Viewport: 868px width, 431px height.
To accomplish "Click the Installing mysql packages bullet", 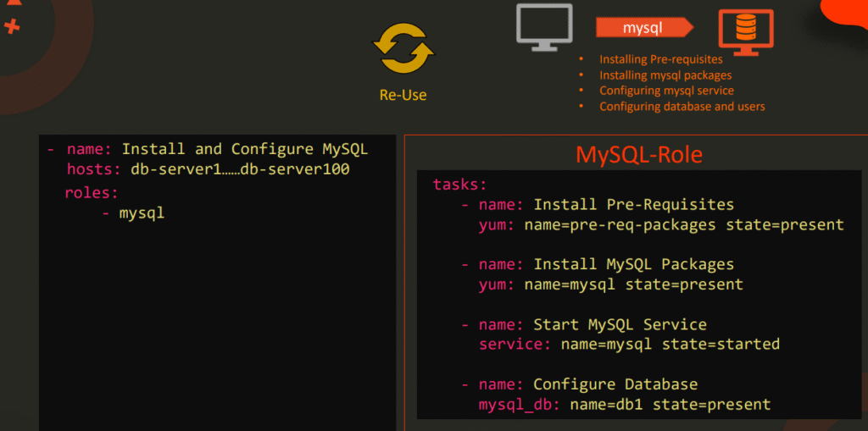I will [665, 75].
